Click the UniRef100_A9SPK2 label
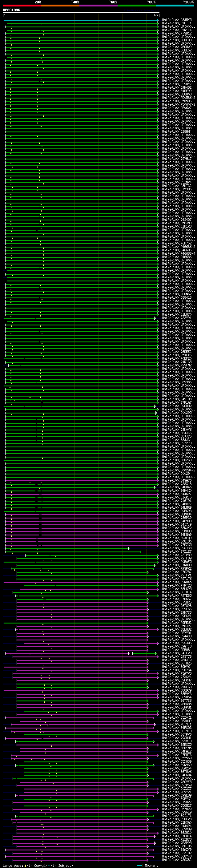Image resolution: width=197 pixels, height=868 pixels. pyautogui.click(x=177, y=568)
